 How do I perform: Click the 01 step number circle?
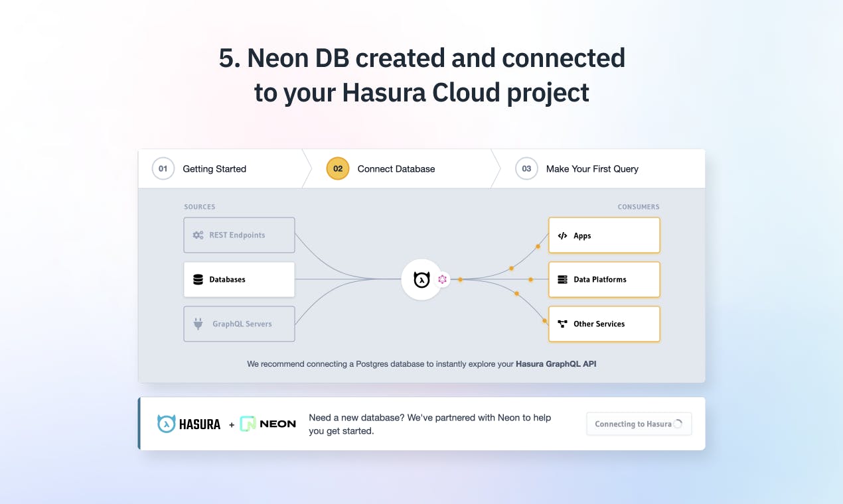pos(163,168)
